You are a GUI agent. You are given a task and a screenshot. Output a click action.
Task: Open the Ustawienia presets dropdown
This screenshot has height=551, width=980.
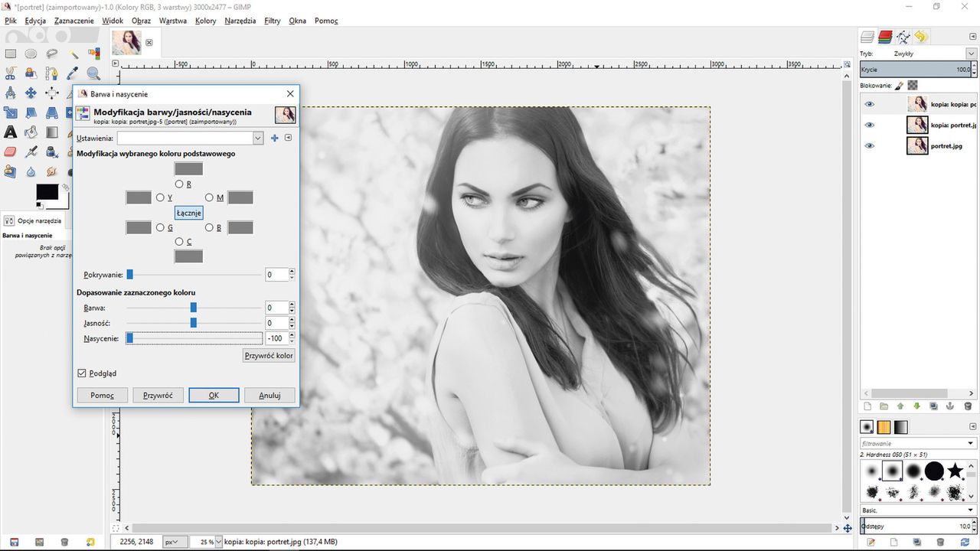(257, 138)
